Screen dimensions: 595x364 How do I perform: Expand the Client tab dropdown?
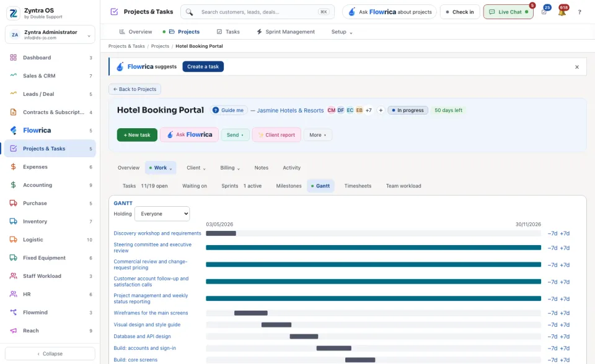pos(196,168)
